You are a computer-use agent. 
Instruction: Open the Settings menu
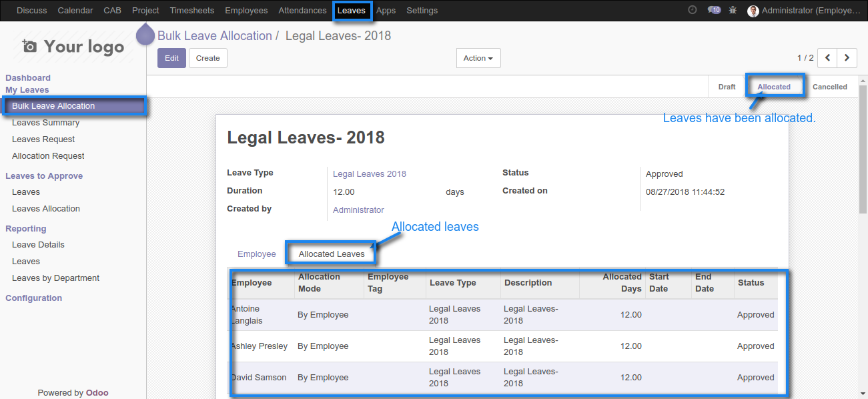(x=422, y=10)
